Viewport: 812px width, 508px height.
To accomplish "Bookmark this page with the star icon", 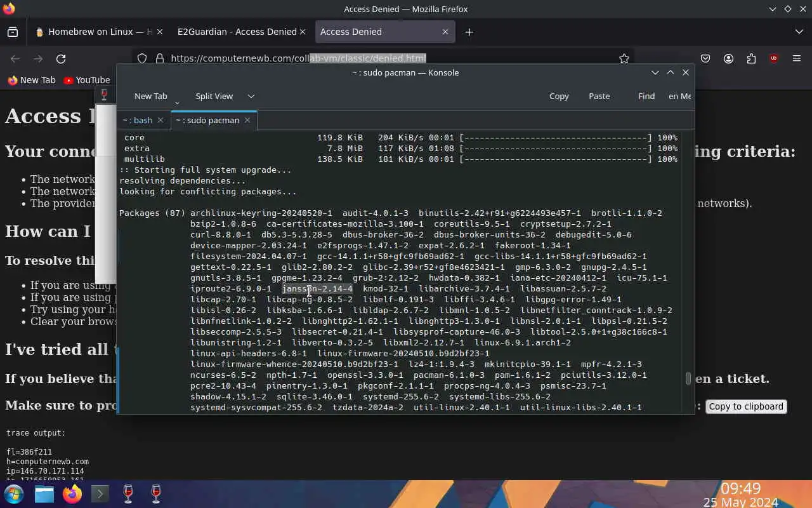I will pos(624,58).
